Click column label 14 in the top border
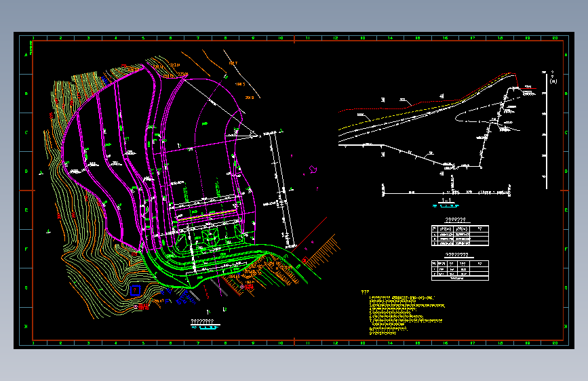The width and height of the screenshot is (588, 381). [x=391, y=38]
